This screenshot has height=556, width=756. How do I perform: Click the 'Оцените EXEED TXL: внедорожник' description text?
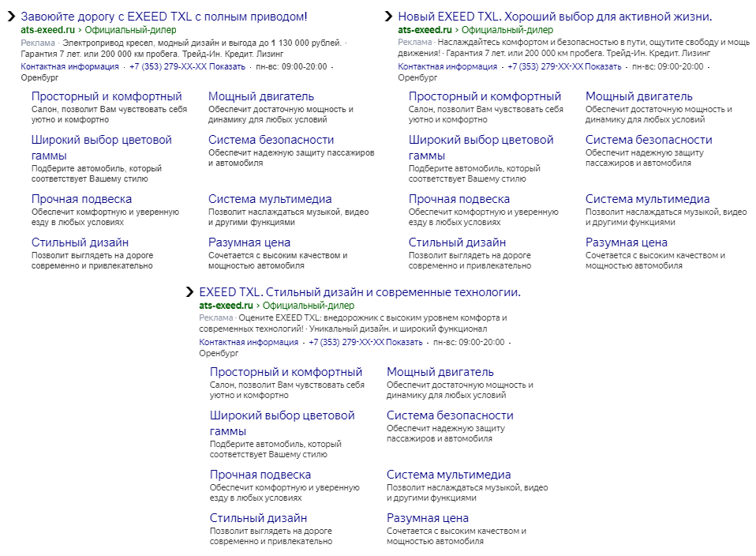353,323
